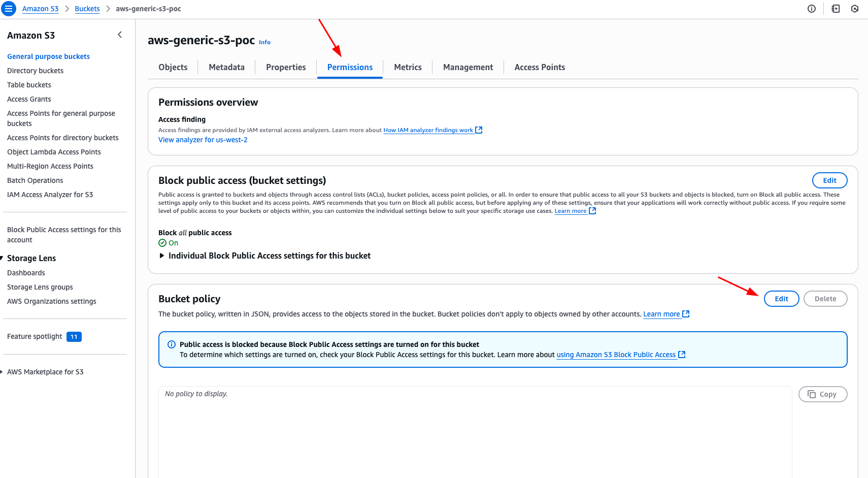Open Directory buckets in sidebar
Viewport: 868px width, 478px height.
coord(35,71)
